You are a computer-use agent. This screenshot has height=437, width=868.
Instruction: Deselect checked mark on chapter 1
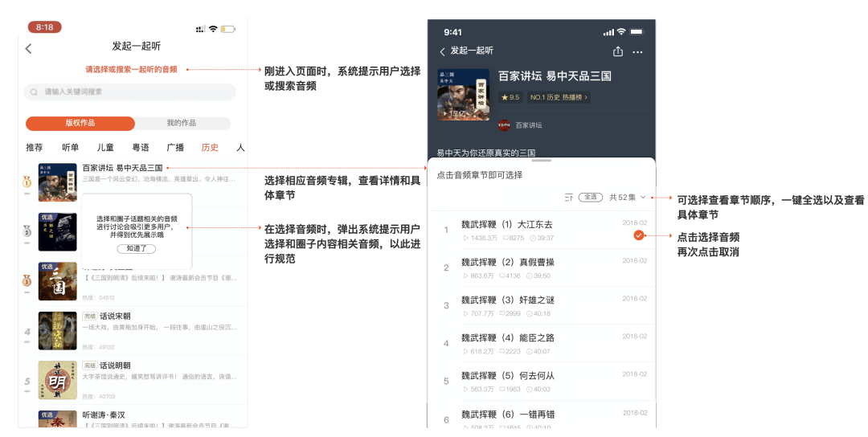[639, 235]
